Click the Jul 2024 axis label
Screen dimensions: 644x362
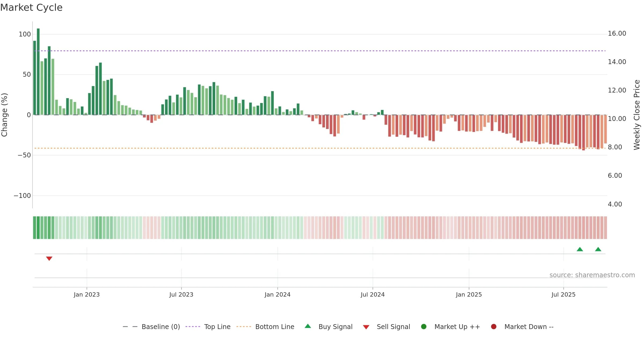point(373,294)
